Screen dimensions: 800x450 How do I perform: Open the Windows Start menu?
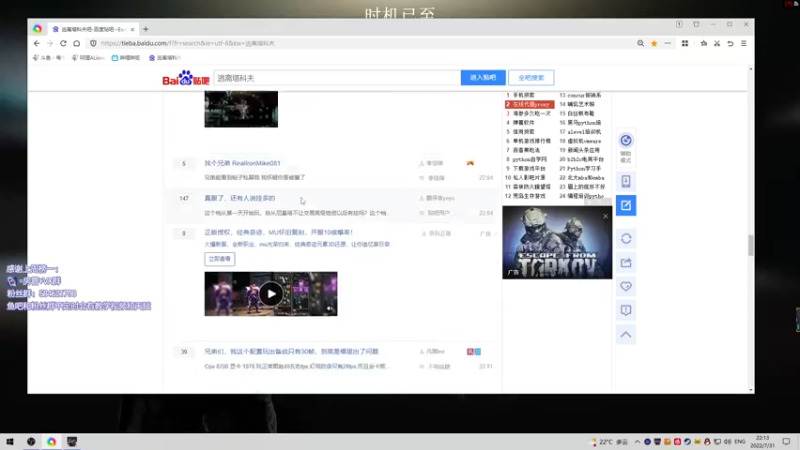[x=10, y=442]
